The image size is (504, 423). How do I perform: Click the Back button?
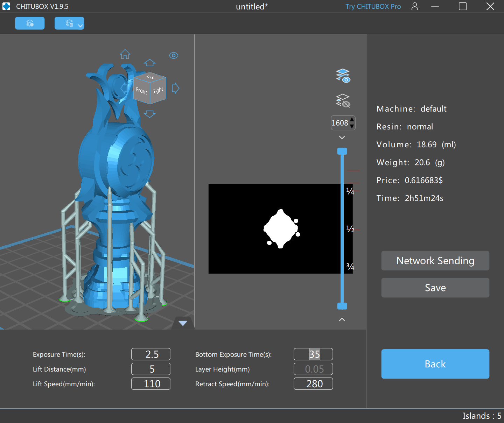(435, 364)
